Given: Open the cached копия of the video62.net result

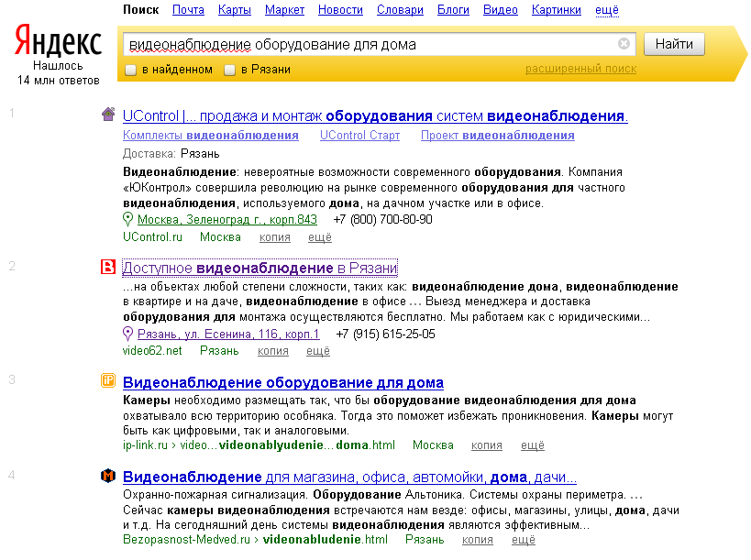Looking at the screenshot, I should coord(272,350).
